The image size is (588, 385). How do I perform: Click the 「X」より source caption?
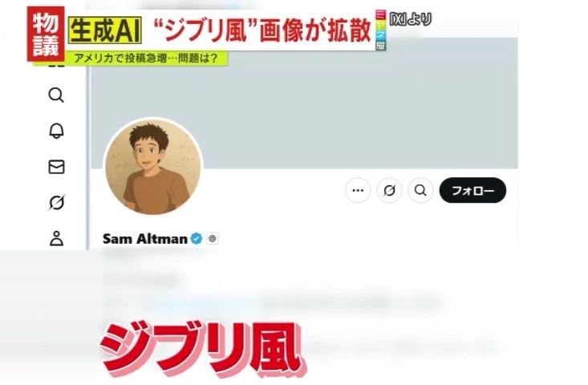pos(410,19)
